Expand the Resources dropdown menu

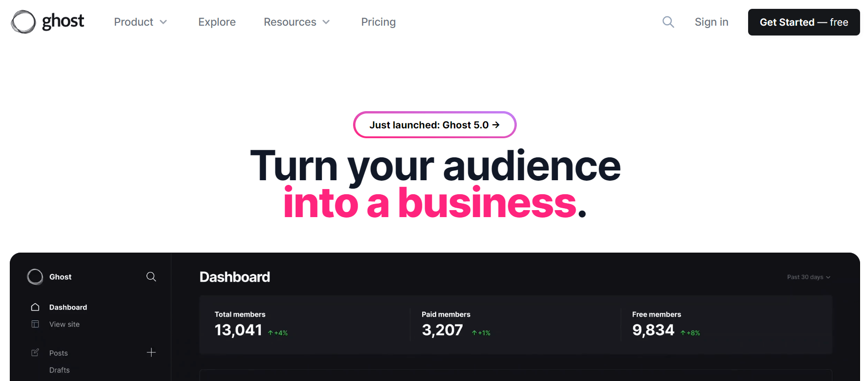tap(297, 22)
